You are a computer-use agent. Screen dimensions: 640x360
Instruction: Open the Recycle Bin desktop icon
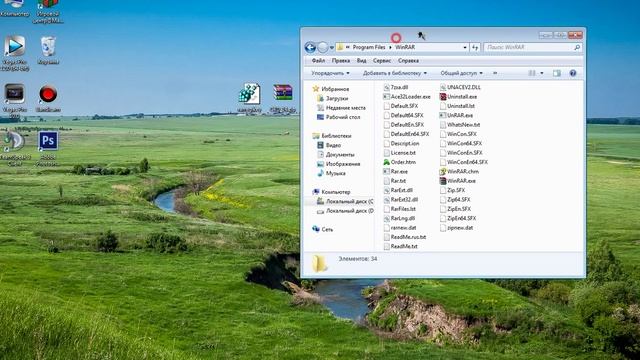tap(48, 47)
